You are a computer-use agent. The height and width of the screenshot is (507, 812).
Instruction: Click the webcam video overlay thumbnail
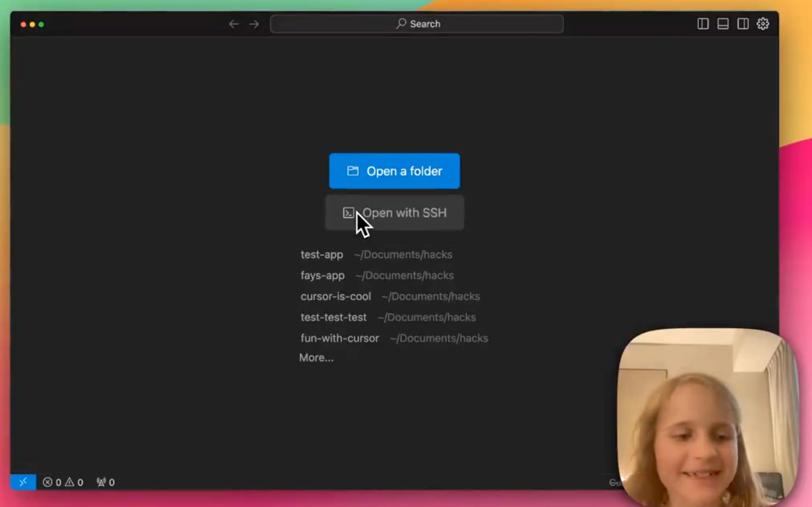click(x=707, y=418)
